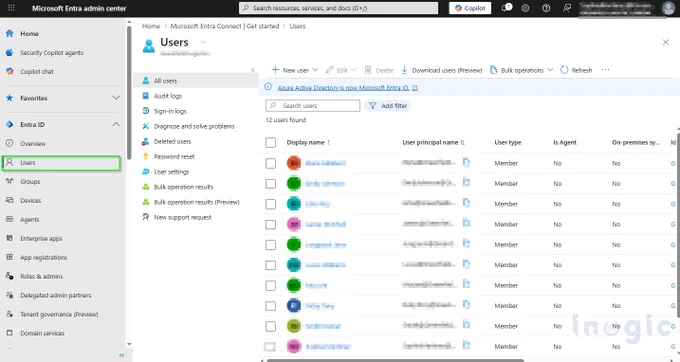
Task: Click the Enterprise apps icon
Action: point(10,238)
